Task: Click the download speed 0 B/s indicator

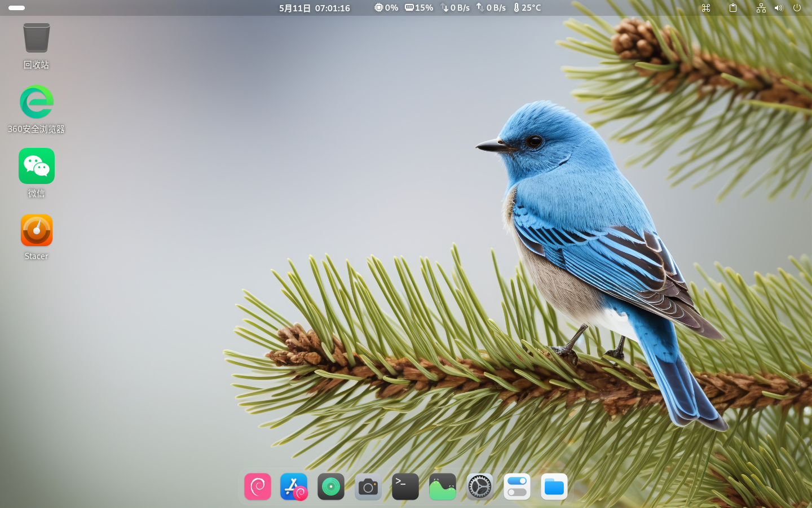Action: point(455,8)
